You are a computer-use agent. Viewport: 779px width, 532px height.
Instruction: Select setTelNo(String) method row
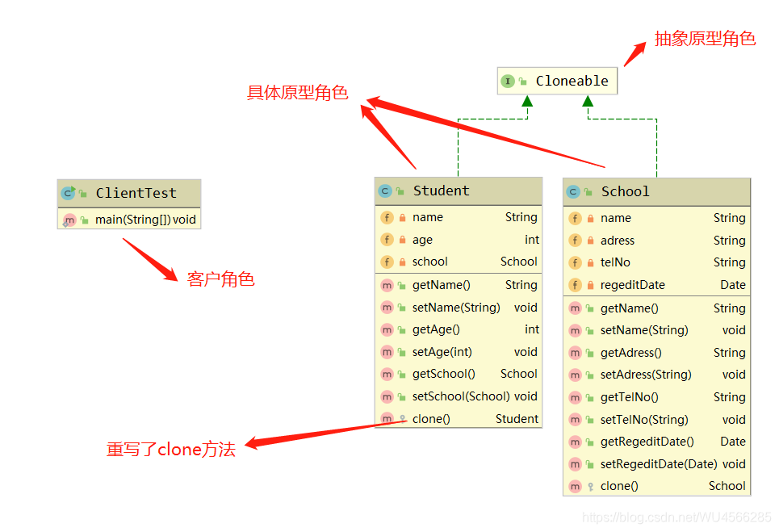[x=656, y=420]
